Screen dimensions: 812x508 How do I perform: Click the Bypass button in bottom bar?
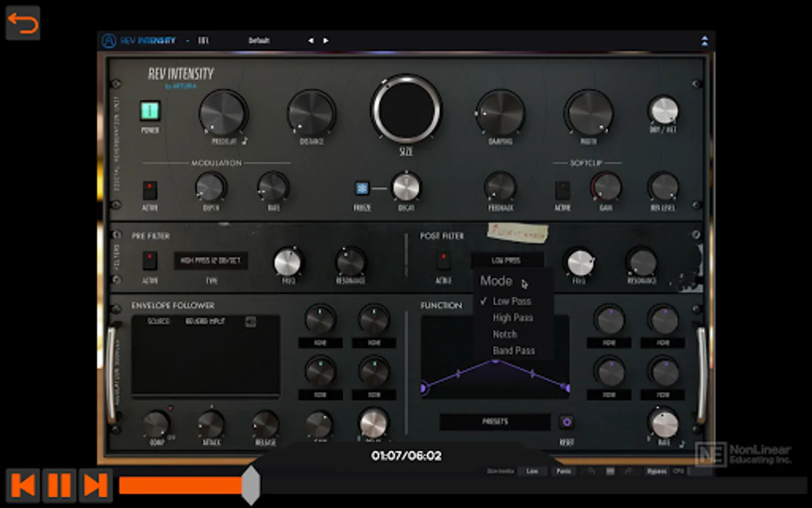[x=656, y=471]
